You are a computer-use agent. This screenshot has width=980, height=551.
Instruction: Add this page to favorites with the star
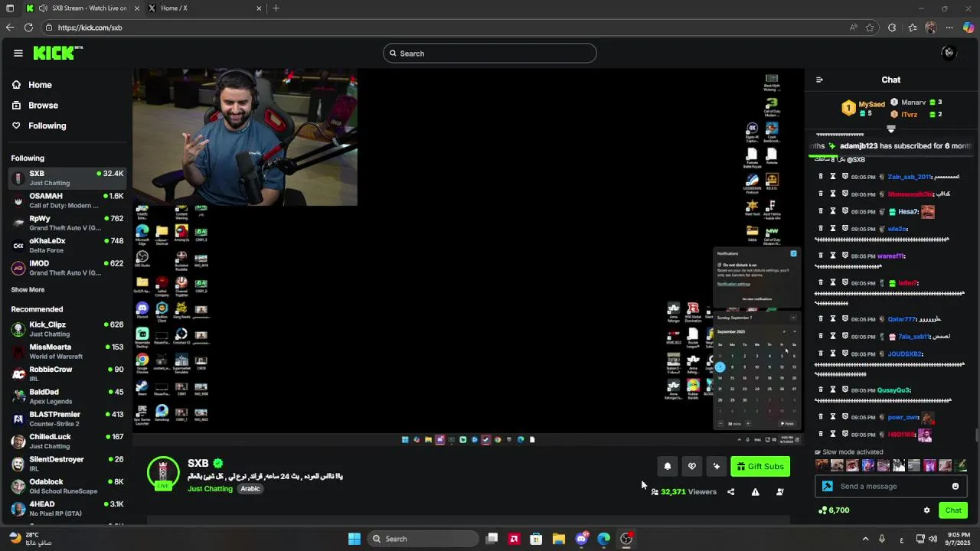[870, 28]
